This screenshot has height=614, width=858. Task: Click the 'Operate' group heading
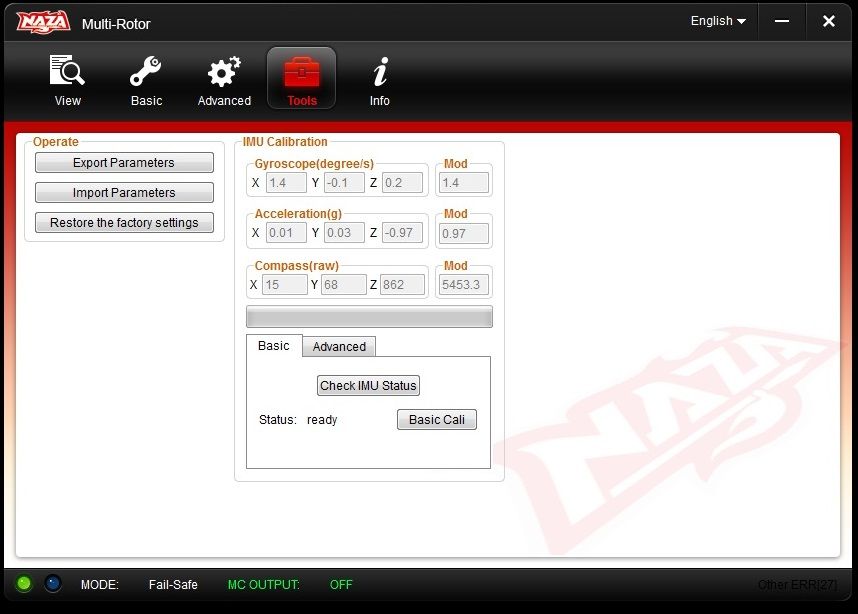56,142
